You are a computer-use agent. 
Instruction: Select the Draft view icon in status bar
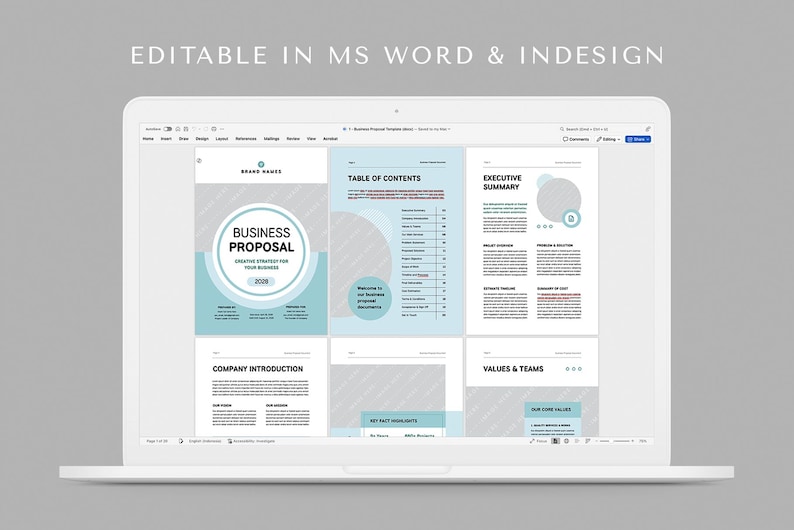click(x=588, y=441)
